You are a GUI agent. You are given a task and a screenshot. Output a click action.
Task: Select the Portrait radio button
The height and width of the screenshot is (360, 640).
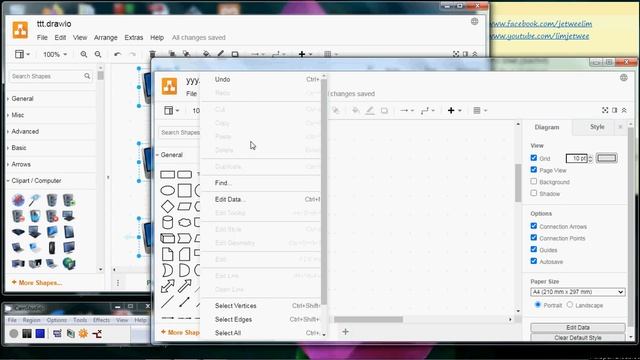click(x=538, y=305)
